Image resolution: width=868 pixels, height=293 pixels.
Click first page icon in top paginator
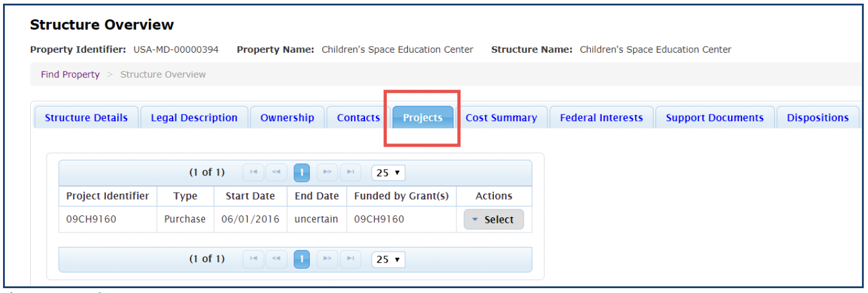coord(253,173)
